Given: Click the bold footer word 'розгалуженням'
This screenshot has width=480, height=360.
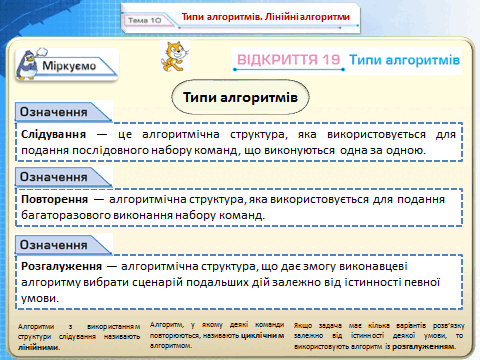Looking at the screenshot, I should 424,346.
